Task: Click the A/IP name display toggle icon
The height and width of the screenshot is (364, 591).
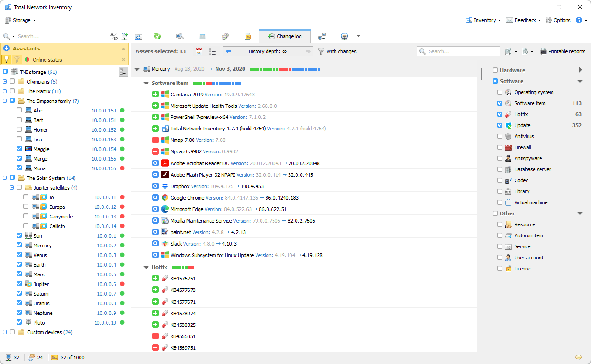Action: click(114, 36)
